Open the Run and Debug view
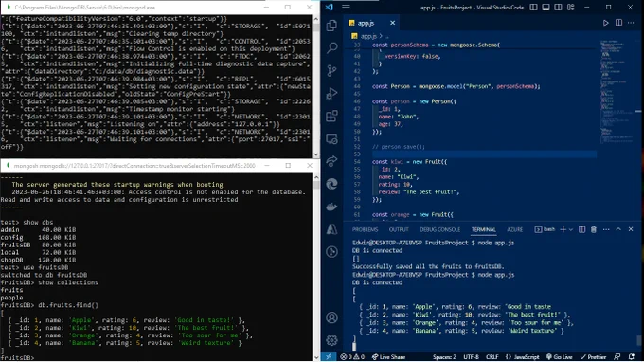The width and height of the screenshot is (644, 362). 331,94
